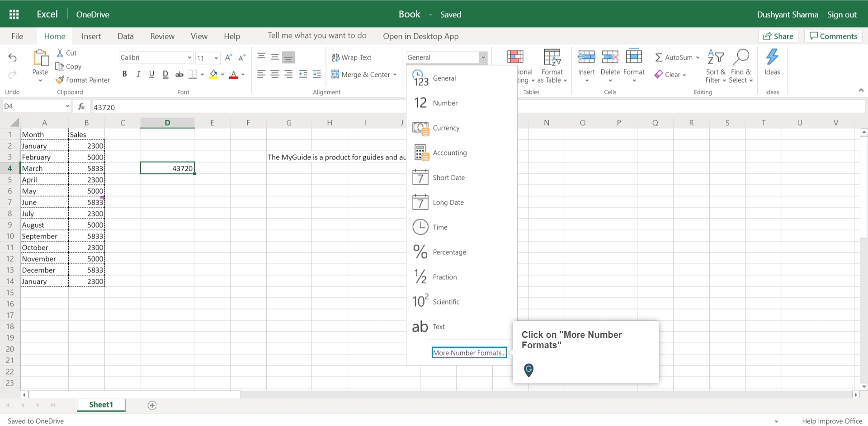Toggle bold formatting

tap(125, 74)
